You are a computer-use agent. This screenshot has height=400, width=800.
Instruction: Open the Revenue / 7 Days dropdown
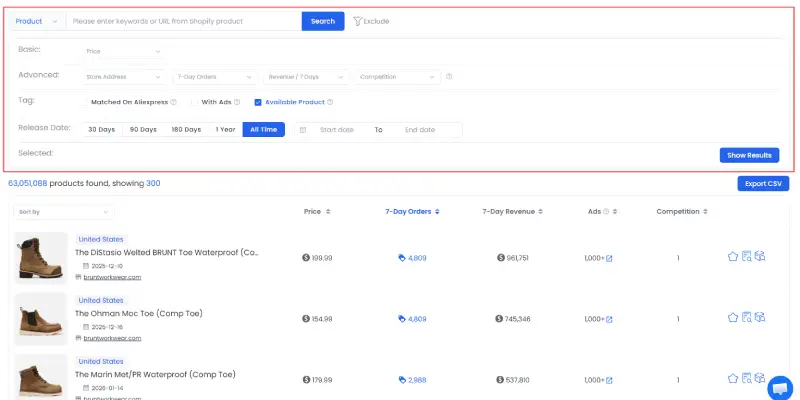(x=306, y=77)
